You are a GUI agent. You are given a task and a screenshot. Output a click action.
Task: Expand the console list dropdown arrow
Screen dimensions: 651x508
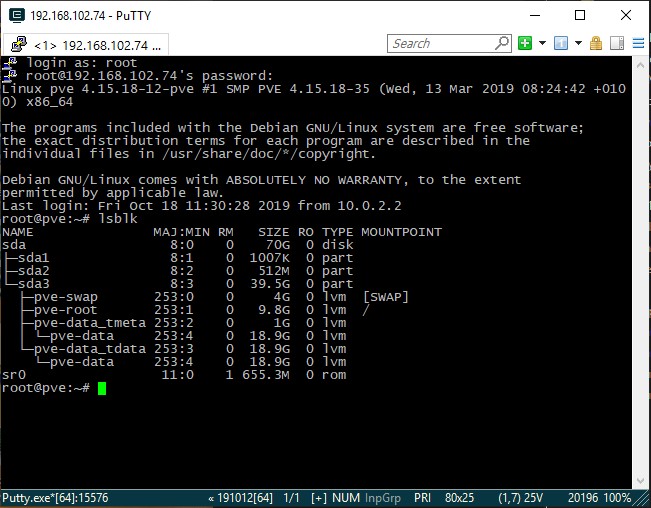click(x=578, y=43)
